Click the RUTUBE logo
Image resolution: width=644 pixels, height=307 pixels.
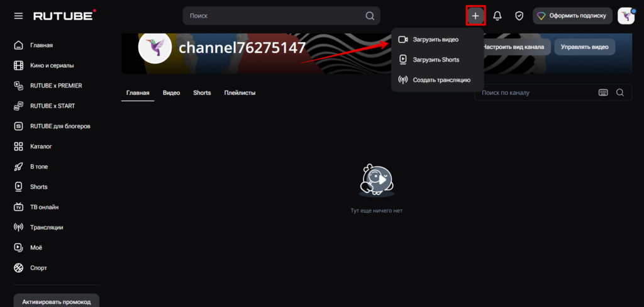coord(65,16)
